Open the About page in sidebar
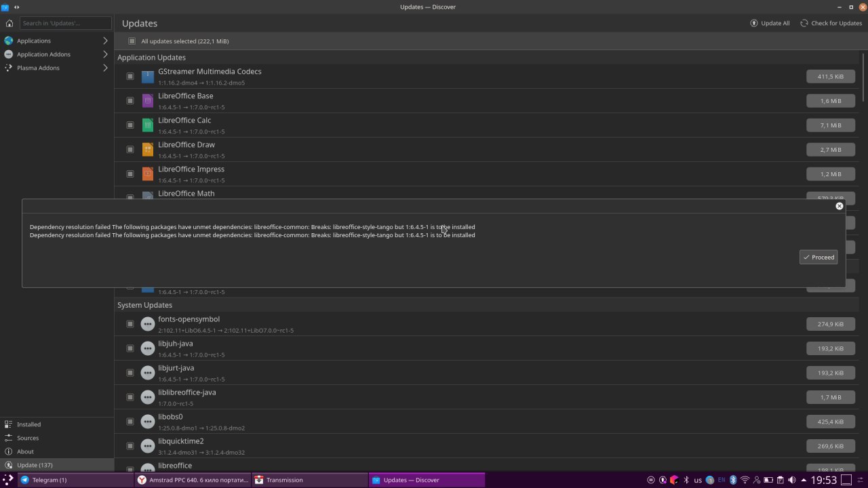 [x=57, y=451]
